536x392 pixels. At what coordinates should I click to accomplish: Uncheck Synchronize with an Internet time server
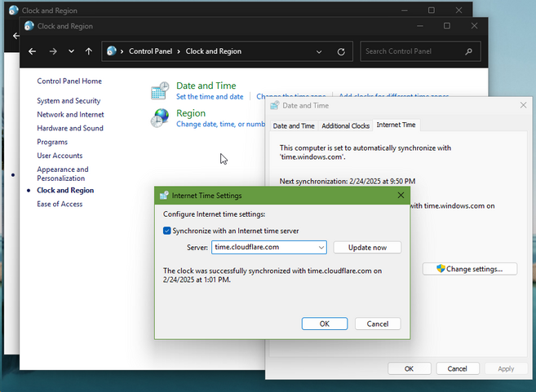pos(166,231)
